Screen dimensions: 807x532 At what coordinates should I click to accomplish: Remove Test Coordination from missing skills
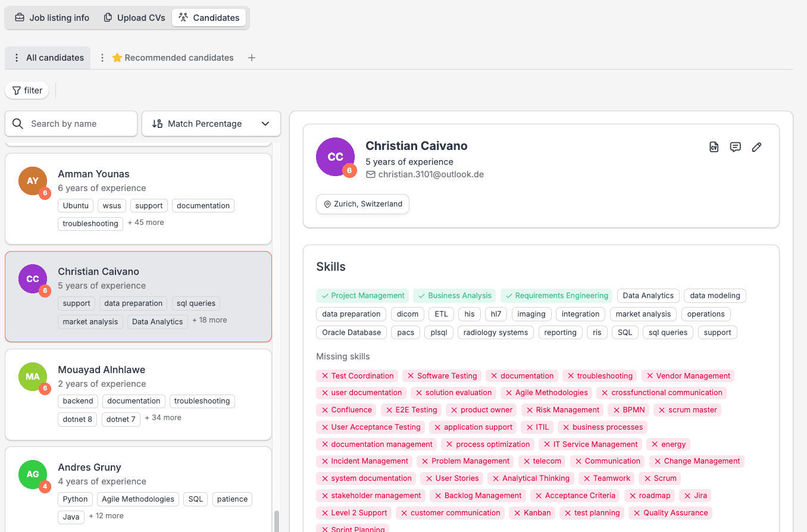point(325,375)
